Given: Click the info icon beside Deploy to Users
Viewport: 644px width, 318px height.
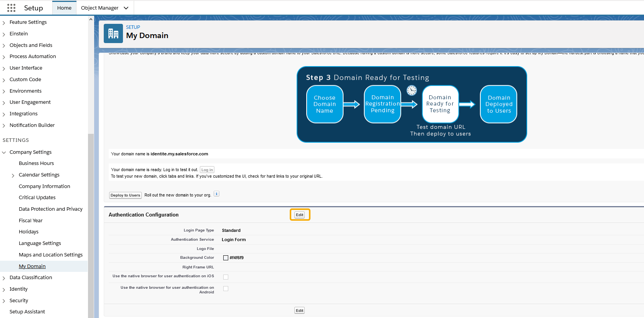Looking at the screenshot, I should [x=216, y=194].
